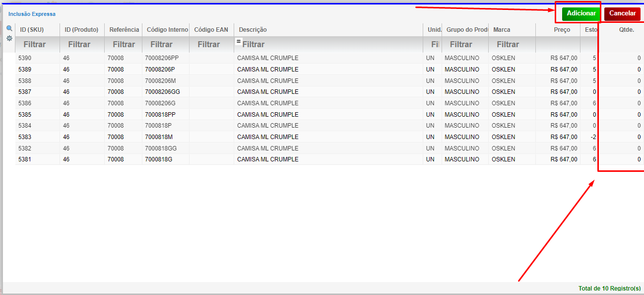Image resolution: width=644 pixels, height=295 pixels.
Task: Sort by the Preço column header
Action: [x=562, y=30]
